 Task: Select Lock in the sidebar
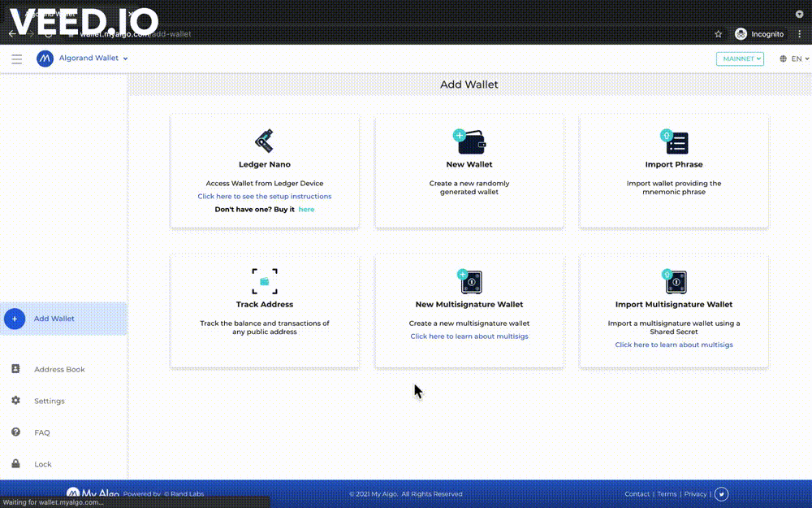click(42, 464)
